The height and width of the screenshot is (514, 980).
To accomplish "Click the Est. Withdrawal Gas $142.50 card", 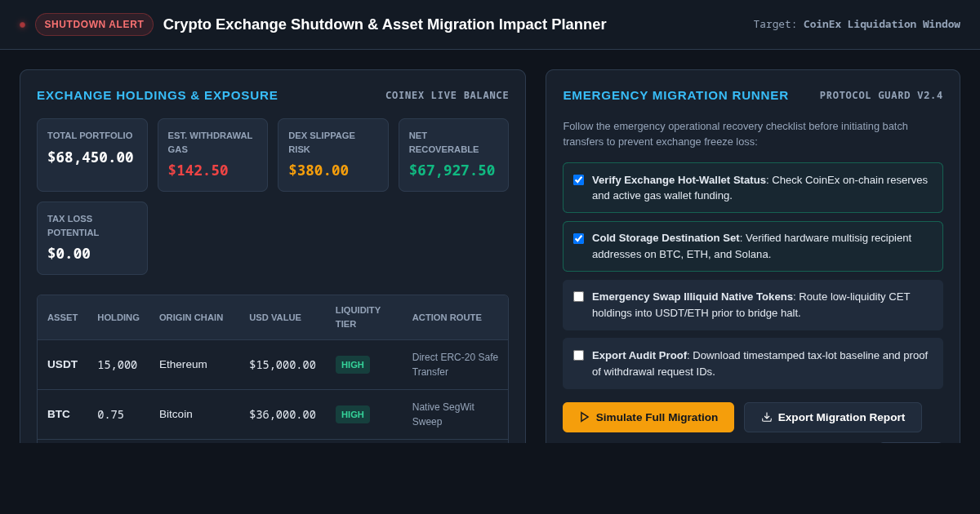I will click(x=212, y=155).
